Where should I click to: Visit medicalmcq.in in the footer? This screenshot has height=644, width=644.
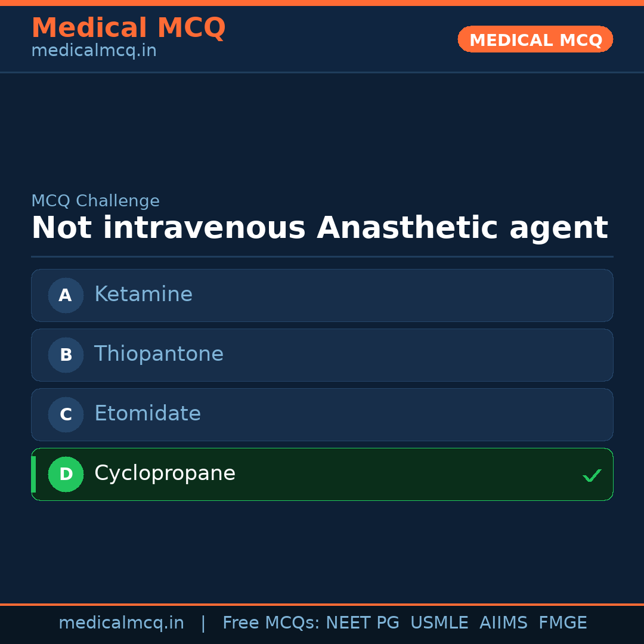pos(121,623)
